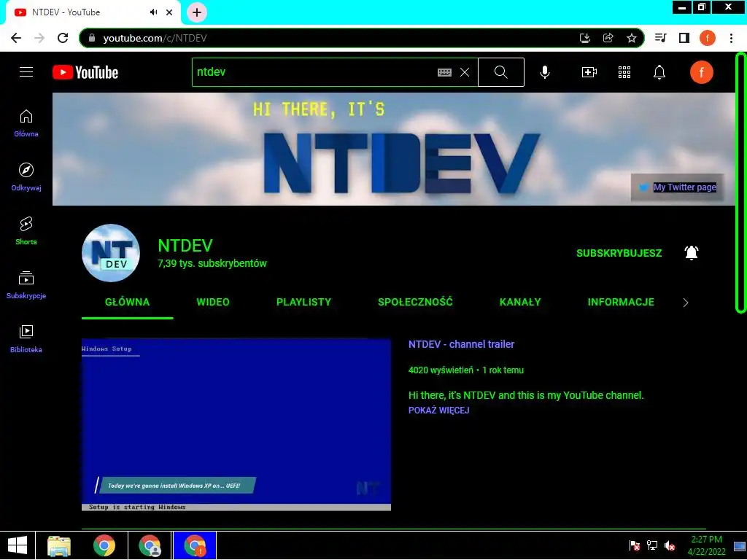Click the NTDEV channel avatar
747x560 pixels.
pyautogui.click(x=111, y=253)
